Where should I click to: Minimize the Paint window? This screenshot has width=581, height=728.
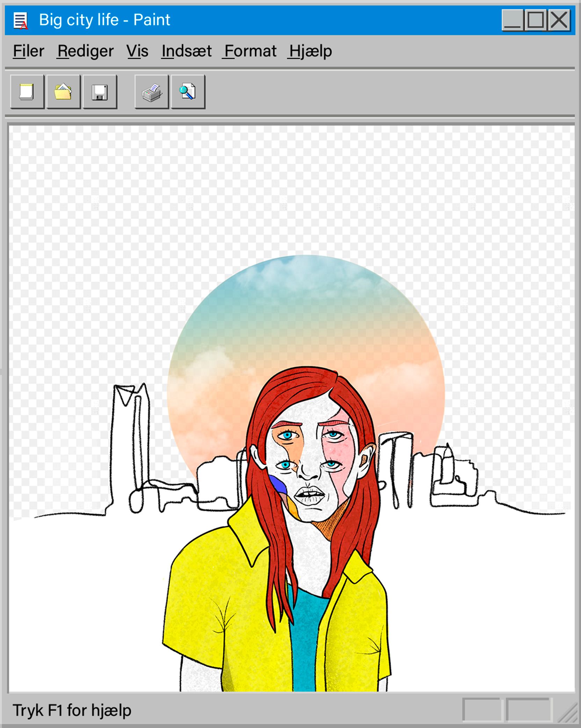click(x=513, y=20)
